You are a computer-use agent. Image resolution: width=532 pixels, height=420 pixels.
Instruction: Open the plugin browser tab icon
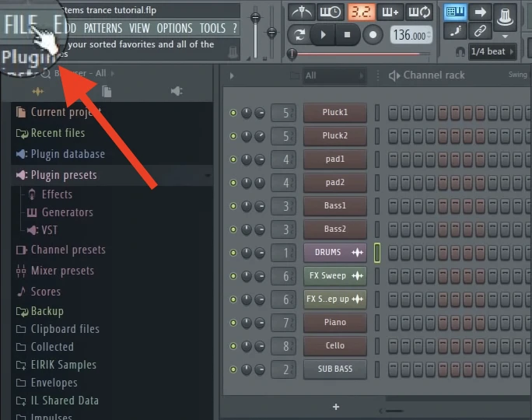tap(37, 92)
